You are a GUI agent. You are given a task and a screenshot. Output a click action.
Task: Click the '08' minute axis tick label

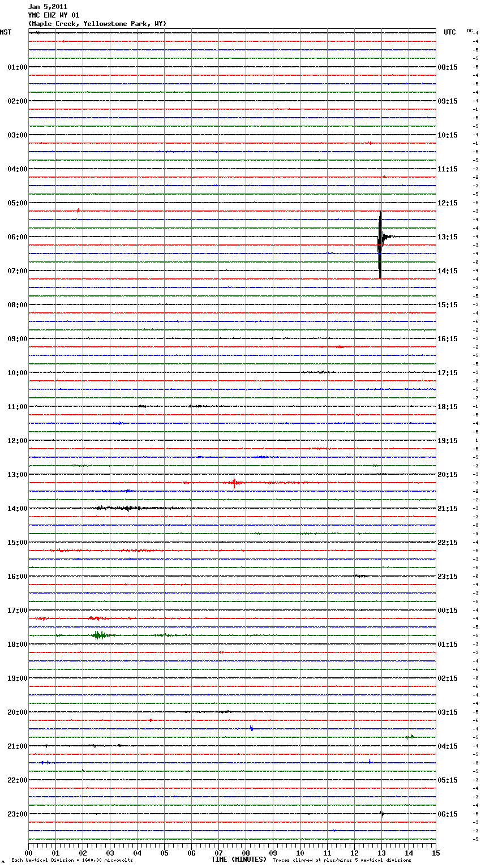[246, 853]
